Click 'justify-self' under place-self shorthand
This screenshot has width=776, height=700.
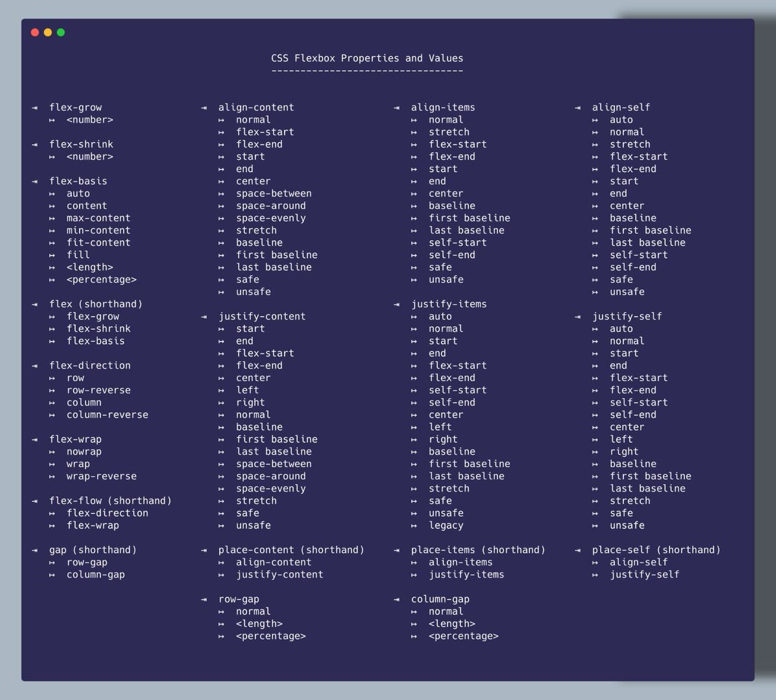pyautogui.click(x=645, y=574)
